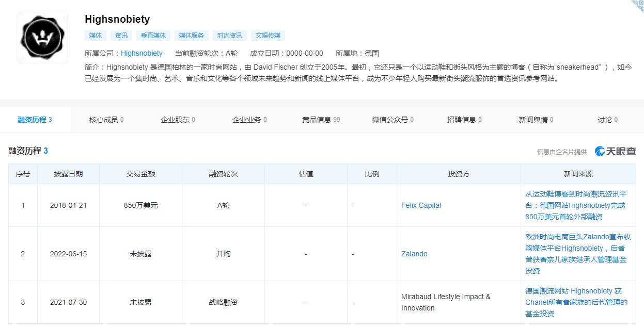The width and height of the screenshot is (644, 328).
Task: Click the date 2018-01-21 cell
Action: [x=68, y=205]
